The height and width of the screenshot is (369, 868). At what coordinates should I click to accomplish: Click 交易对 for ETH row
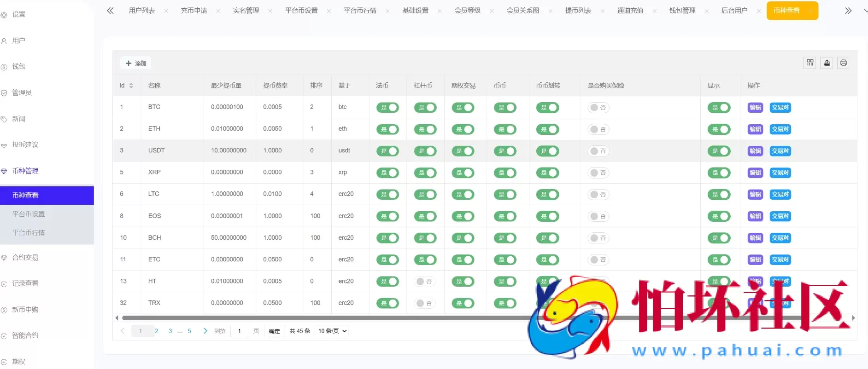pos(780,129)
